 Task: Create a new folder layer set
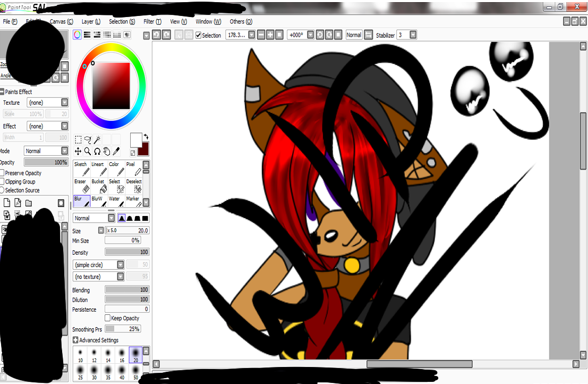[x=29, y=203]
